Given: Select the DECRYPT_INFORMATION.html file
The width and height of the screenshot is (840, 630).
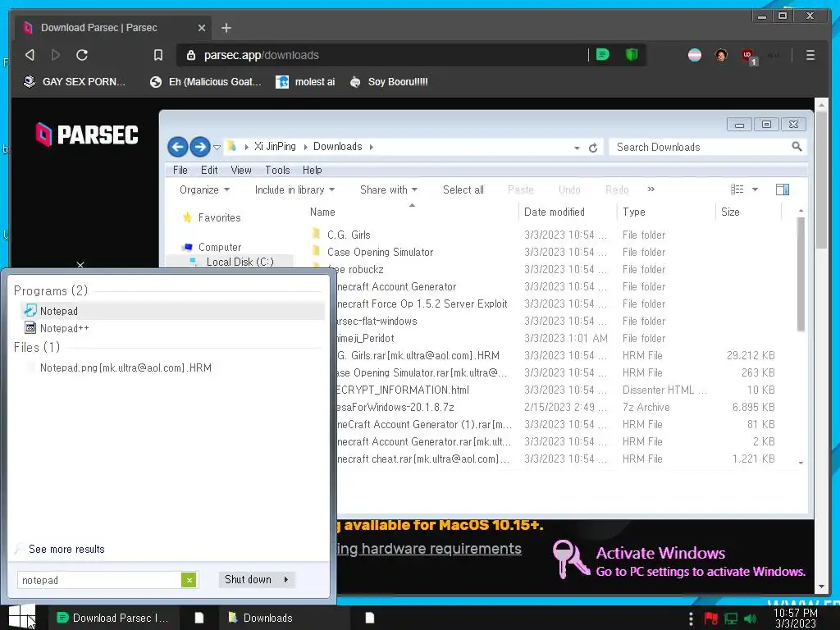Looking at the screenshot, I should click(x=402, y=390).
